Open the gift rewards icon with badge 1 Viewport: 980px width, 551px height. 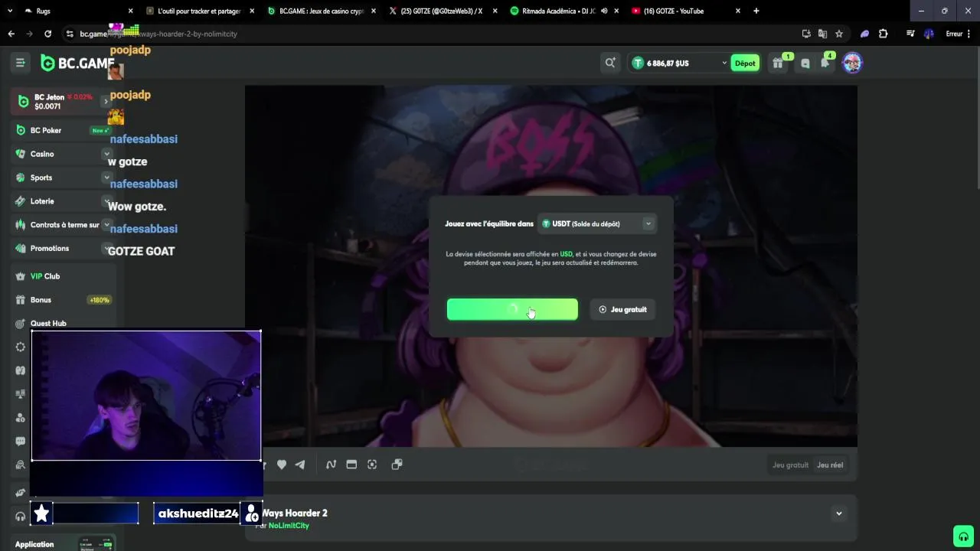pyautogui.click(x=778, y=64)
